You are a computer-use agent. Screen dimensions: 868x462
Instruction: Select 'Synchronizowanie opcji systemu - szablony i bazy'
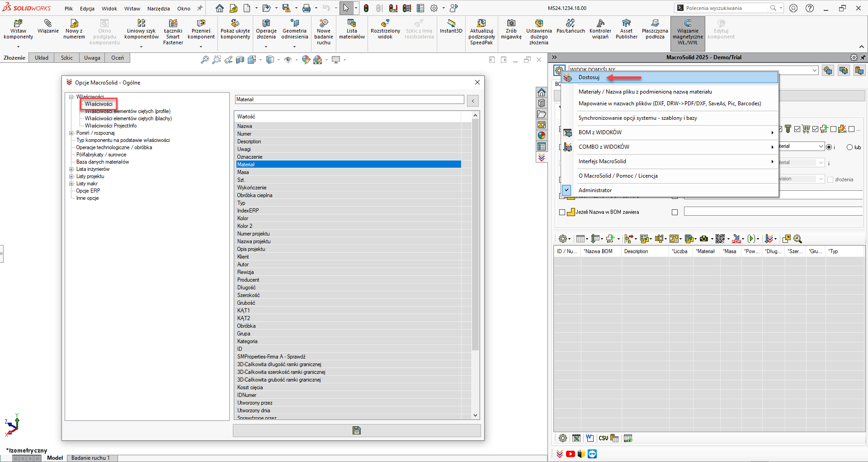[x=670, y=118]
